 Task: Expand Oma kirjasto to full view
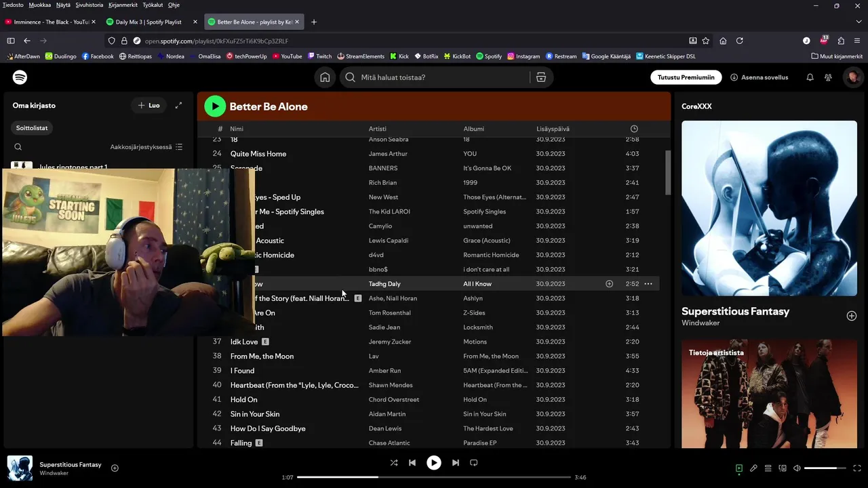point(178,105)
